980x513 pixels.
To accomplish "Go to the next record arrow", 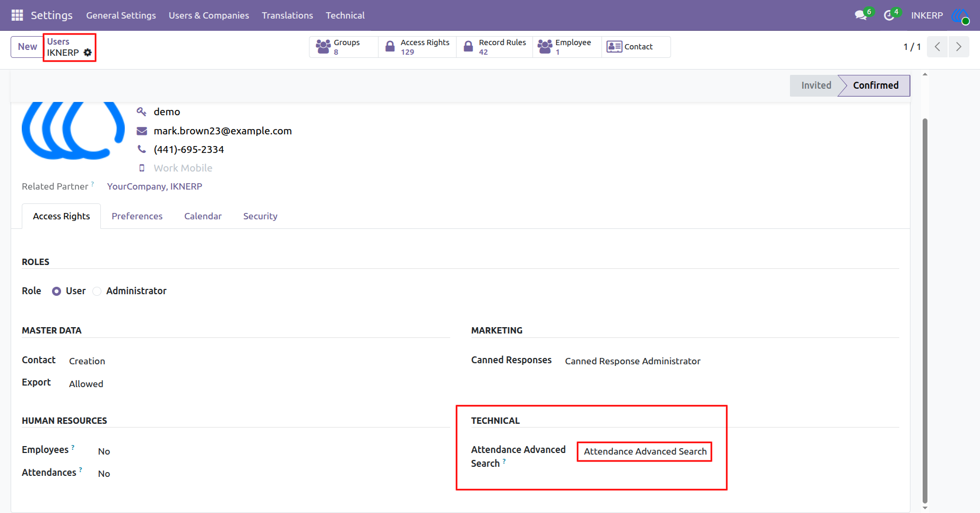I will tap(959, 47).
